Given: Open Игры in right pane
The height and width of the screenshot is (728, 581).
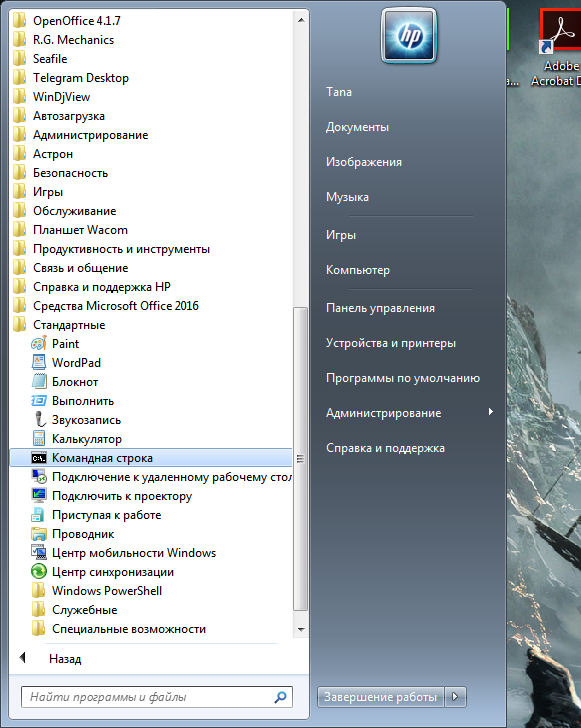Looking at the screenshot, I should coord(341,235).
